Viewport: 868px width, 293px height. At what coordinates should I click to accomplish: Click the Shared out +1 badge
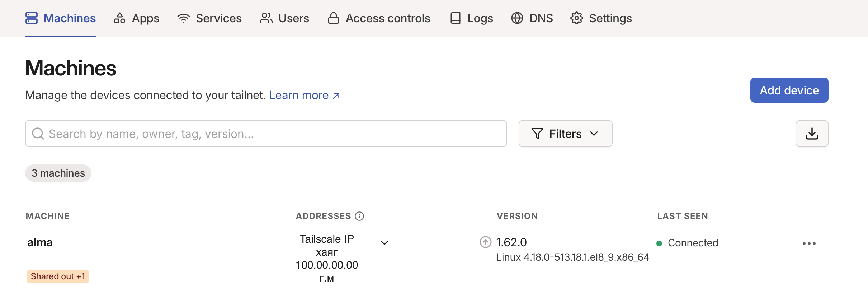58,276
